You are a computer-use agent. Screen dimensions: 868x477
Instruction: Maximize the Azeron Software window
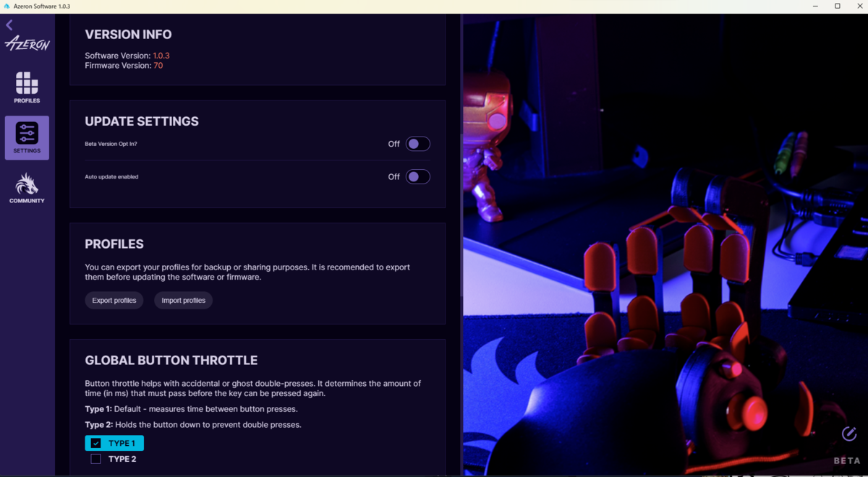[x=838, y=7]
